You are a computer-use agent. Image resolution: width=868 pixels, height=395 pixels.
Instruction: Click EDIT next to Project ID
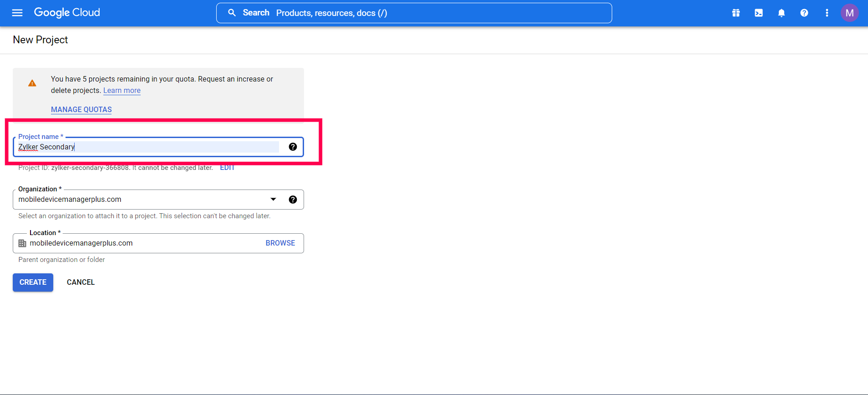(227, 168)
